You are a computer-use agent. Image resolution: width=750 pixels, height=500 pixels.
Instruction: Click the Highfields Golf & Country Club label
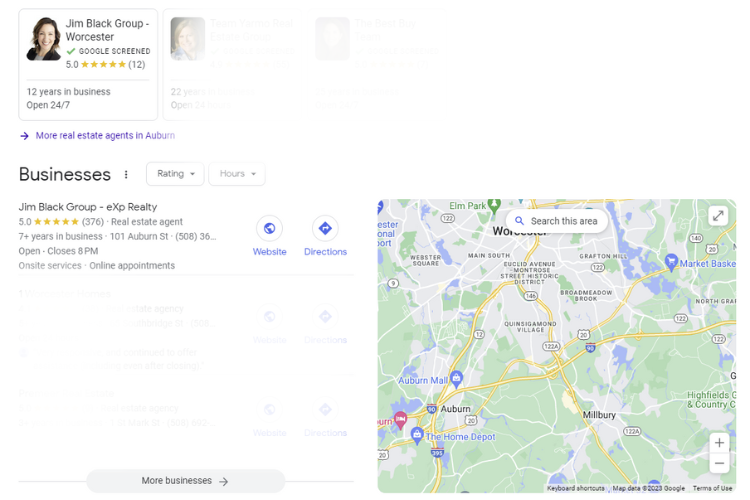click(x=711, y=400)
